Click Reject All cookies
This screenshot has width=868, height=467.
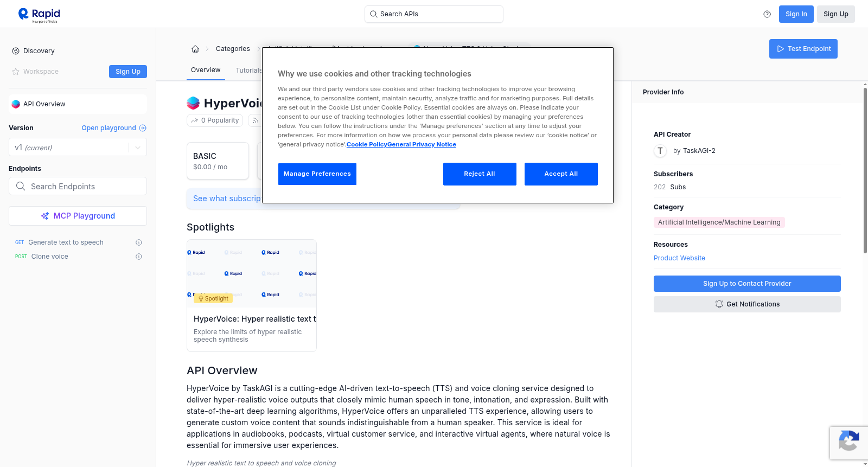(480, 174)
